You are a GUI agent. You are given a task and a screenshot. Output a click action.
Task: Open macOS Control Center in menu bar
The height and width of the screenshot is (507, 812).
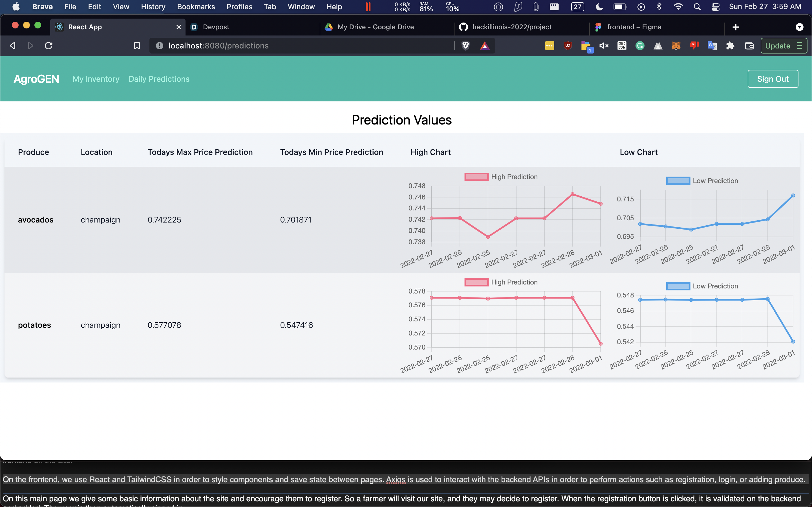point(715,7)
